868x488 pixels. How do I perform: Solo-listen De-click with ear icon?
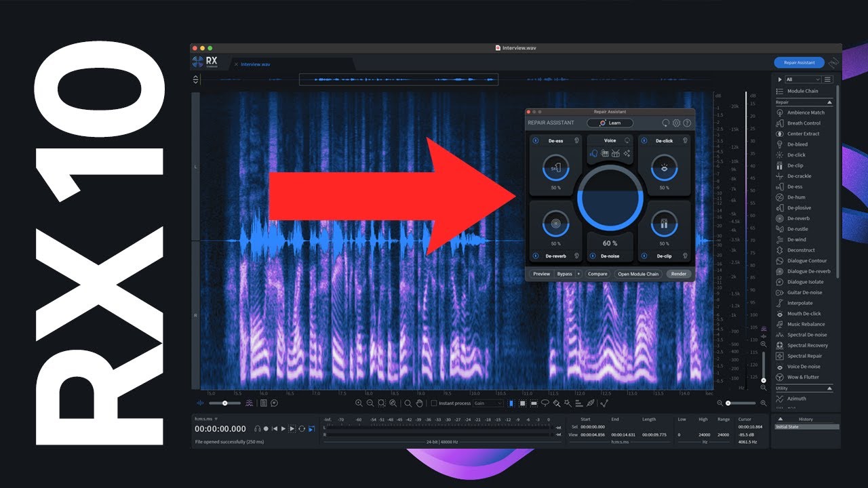click(x=686, y=140)
